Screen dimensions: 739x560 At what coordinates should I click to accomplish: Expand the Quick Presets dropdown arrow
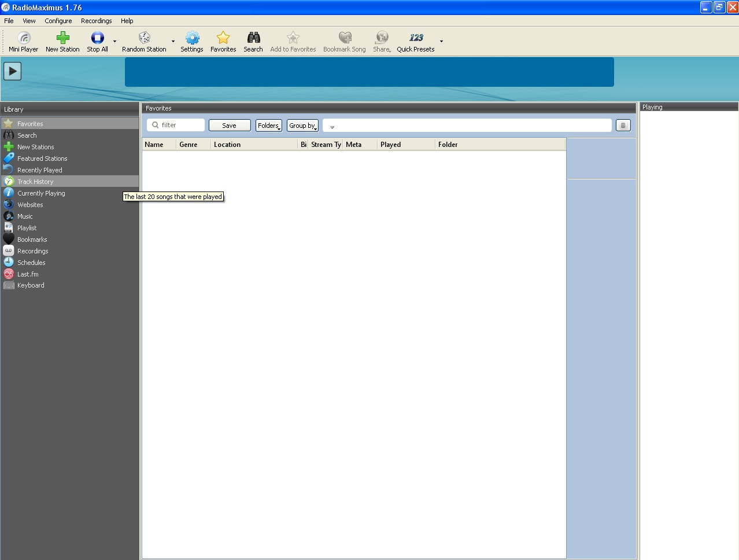click(x=441, y=42)
